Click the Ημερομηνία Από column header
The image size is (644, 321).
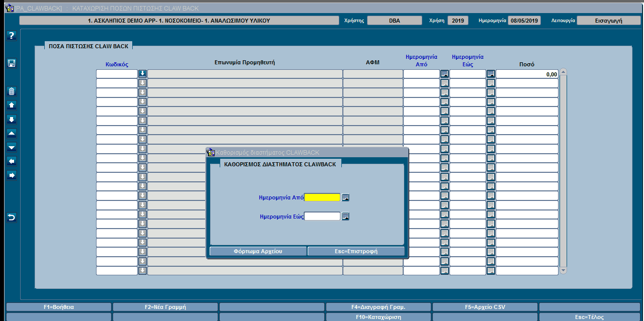421,61
